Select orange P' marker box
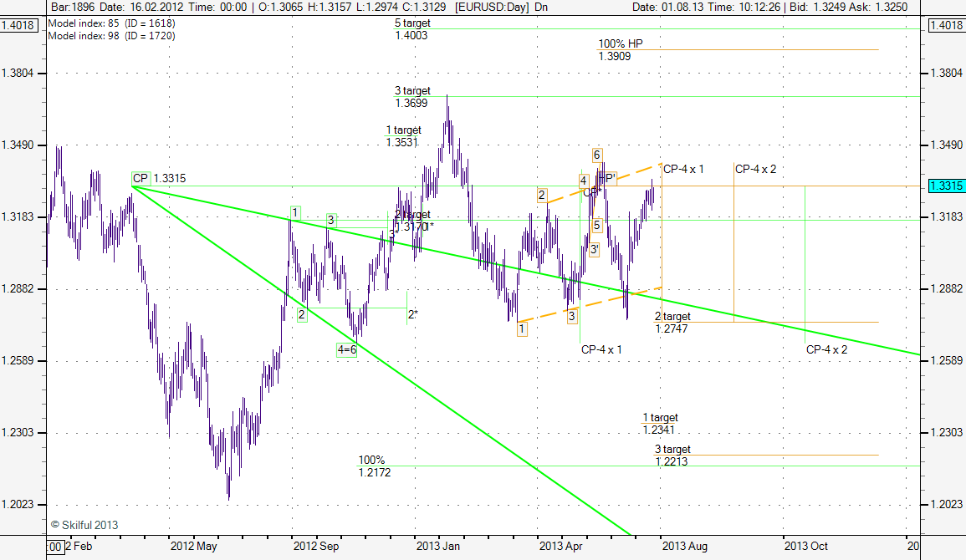The image size is (966, 560). click(x=610, y=177)
